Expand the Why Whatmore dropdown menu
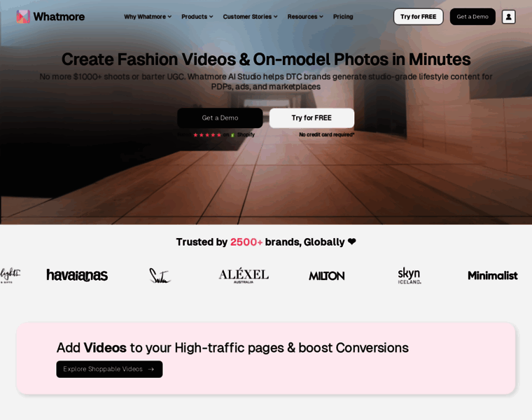The height and width of the screenshot is (420, 532). [x=147, y=17]
